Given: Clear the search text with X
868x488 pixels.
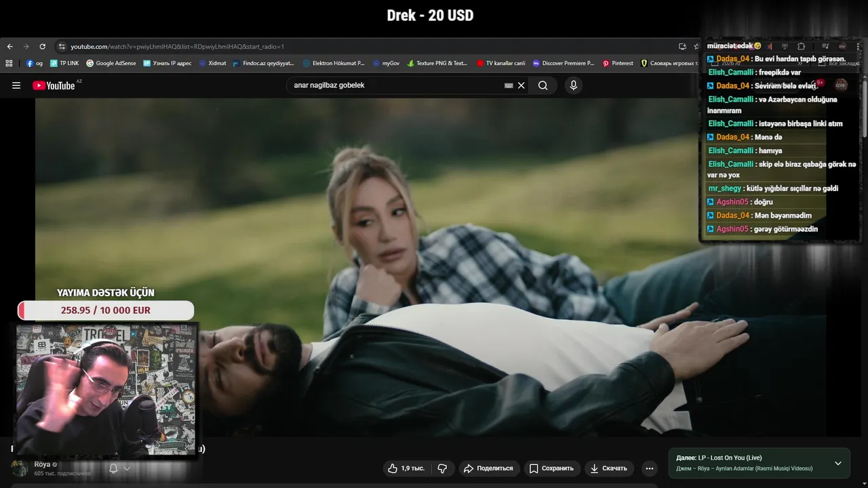Looking at the screenshot, I should tap(521, 85).
